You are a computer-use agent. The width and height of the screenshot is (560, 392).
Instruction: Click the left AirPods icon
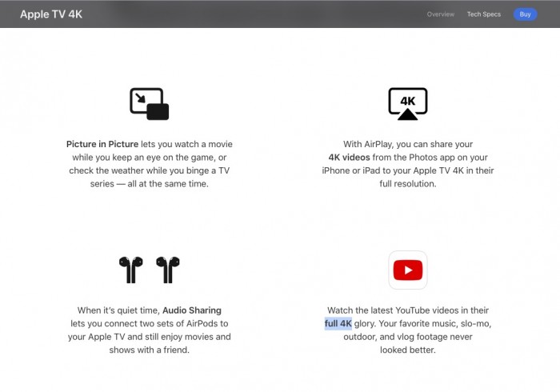point(131,270)
